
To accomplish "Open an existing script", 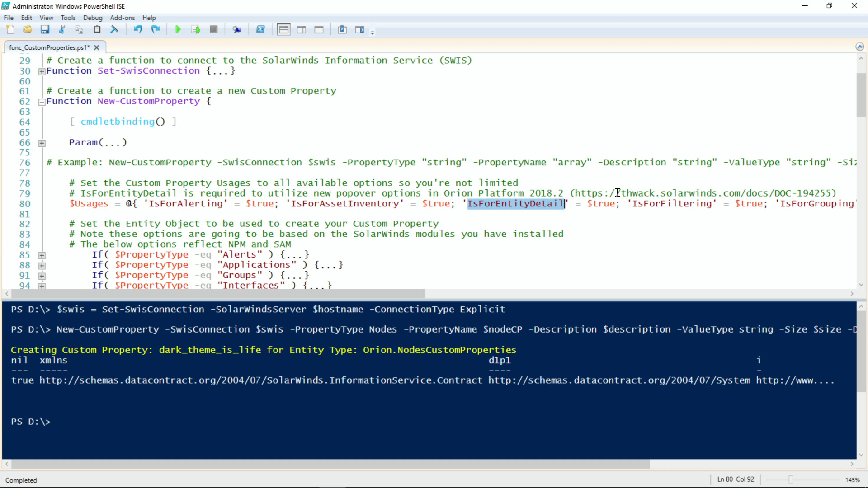I will [x=28, y=29].
